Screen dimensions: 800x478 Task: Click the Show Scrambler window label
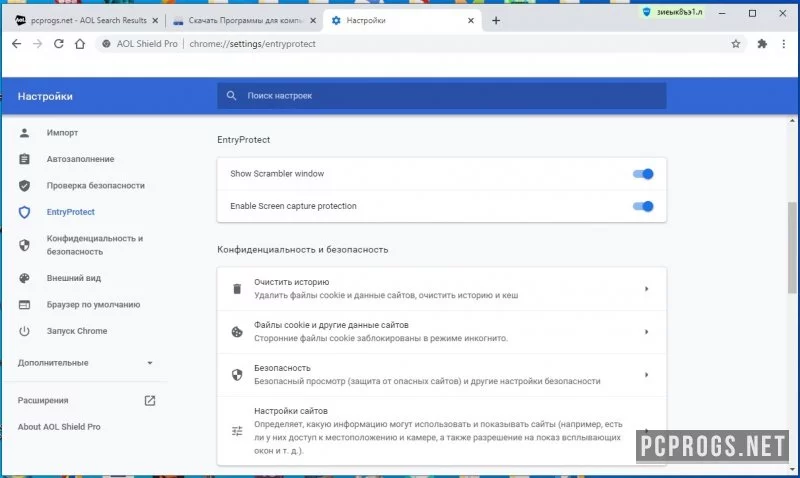(277, 174)
